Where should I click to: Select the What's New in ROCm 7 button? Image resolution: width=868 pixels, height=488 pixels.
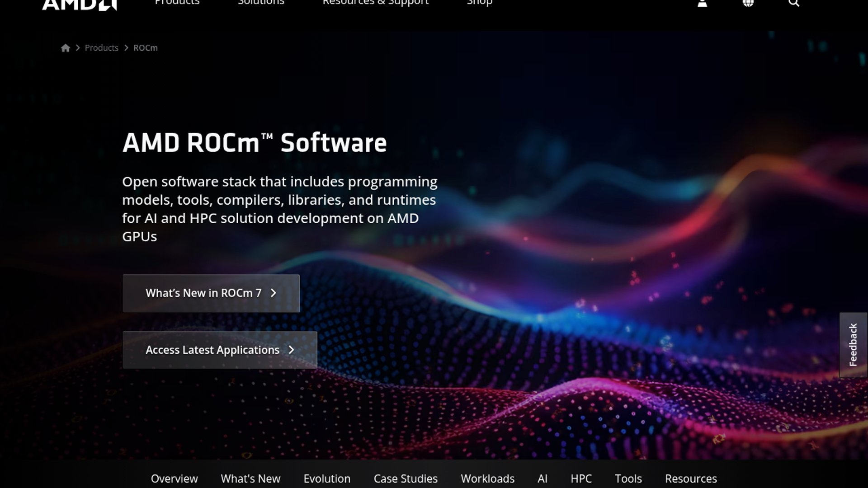point(211,293)
